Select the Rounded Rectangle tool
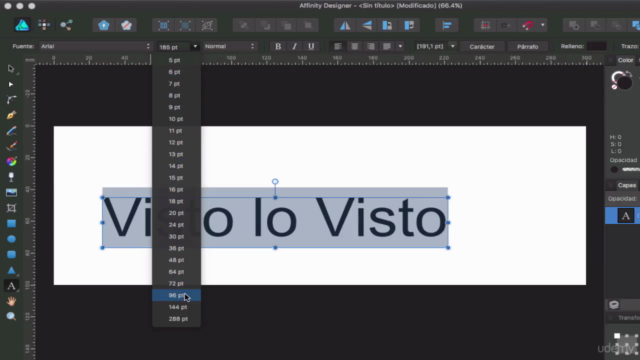The width and height of the screenshot is (640, 360). point(11,255)
